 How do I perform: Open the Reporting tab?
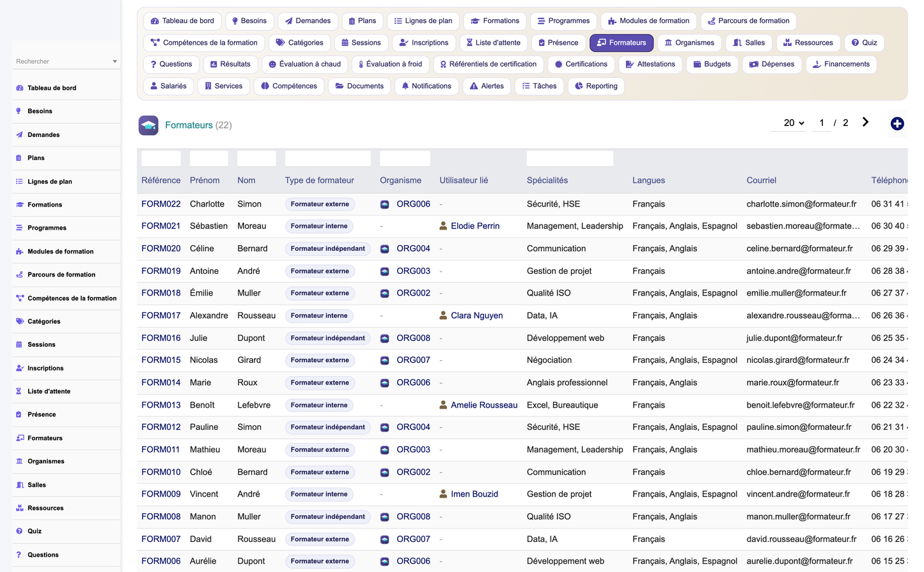coord(596,86)
